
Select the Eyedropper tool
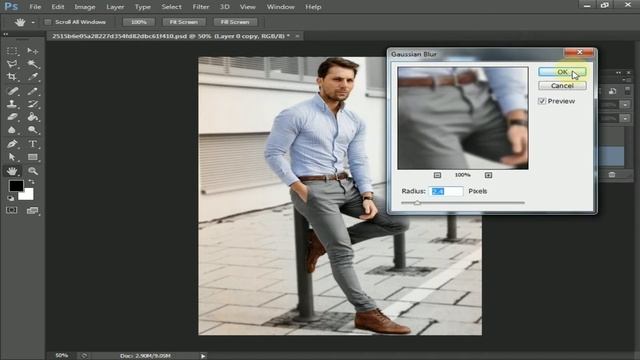point(32,77)
